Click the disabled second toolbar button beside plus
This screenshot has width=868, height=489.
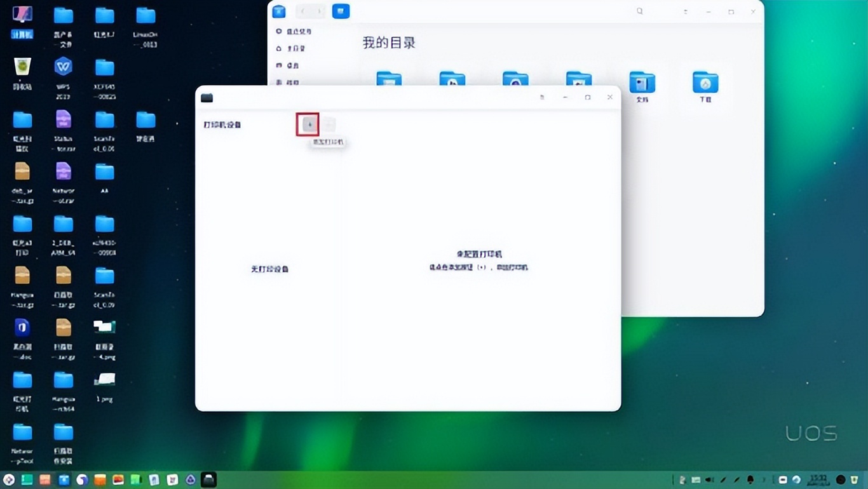coord(329,124)
